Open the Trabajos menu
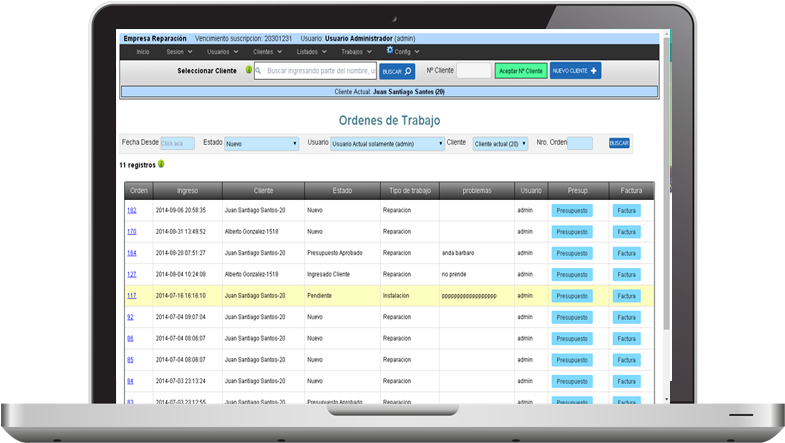 pyautogui.click(x=354, y=51)
